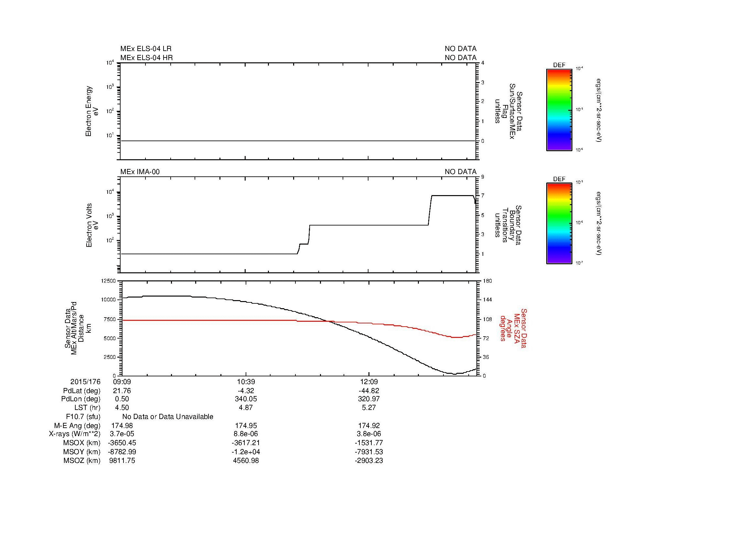
Task: Click NO DATA beside MEx IMA-00
Action: point(460,172)
